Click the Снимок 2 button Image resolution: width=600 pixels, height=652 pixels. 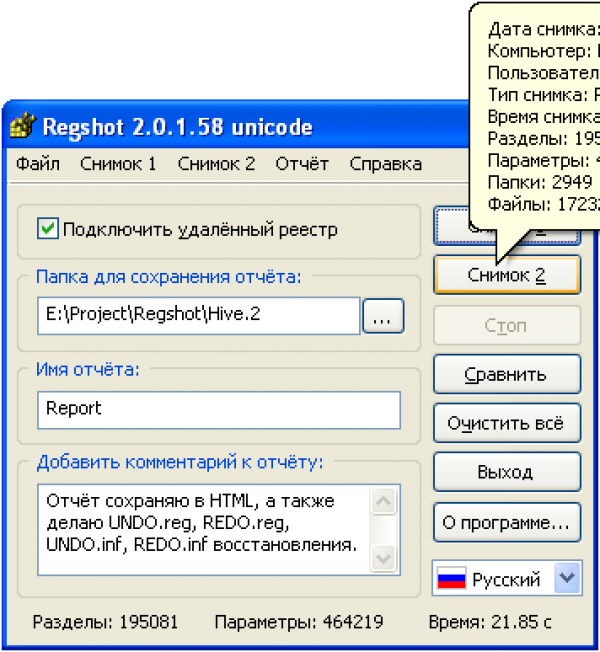pos(507,275)
